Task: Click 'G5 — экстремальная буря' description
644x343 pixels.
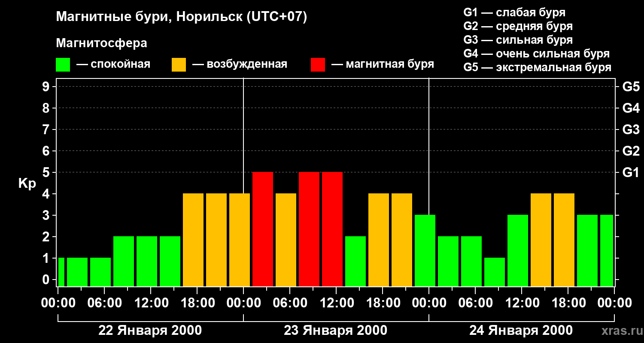Action: (x=537, y=67)
